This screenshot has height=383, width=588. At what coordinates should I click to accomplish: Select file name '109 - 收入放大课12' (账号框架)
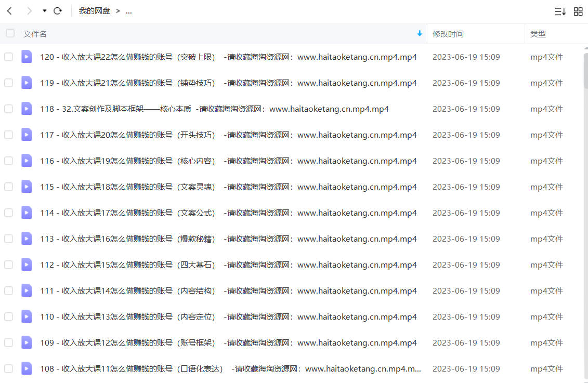tap(228, 343)
